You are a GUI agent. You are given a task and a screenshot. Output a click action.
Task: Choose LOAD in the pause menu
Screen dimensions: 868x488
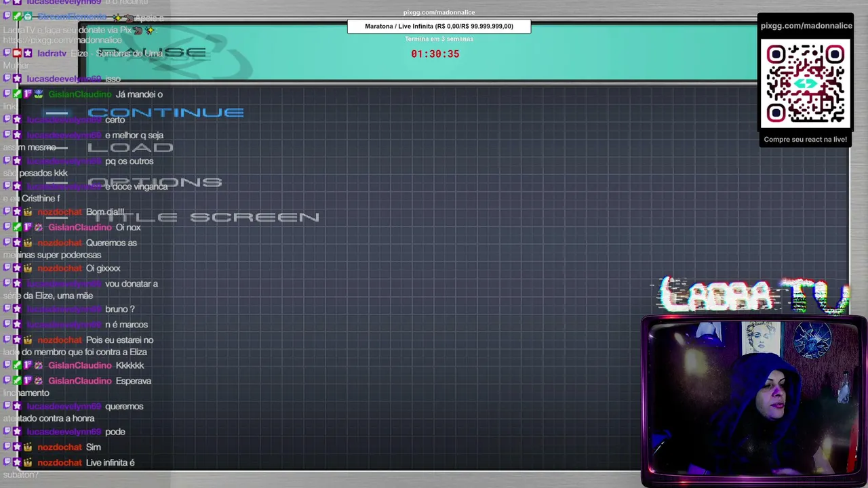tap(130, 148)
